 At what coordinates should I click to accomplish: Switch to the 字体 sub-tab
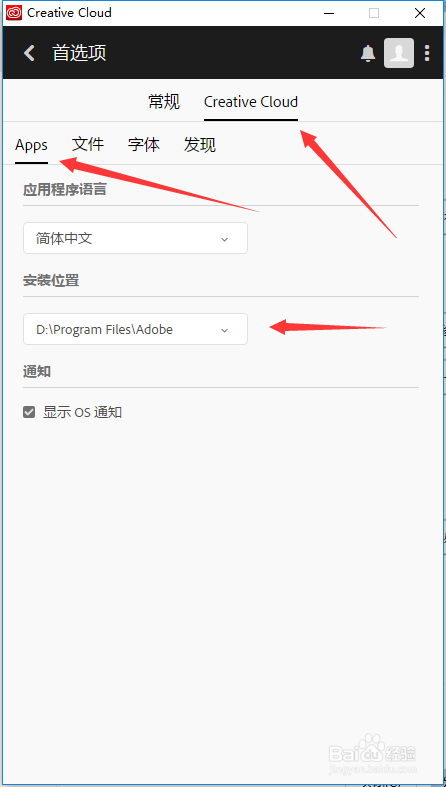coord(144,145)
